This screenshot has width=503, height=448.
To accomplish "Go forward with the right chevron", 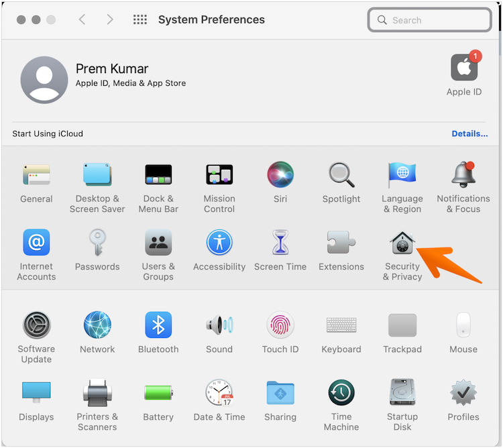I will point(110,19).
